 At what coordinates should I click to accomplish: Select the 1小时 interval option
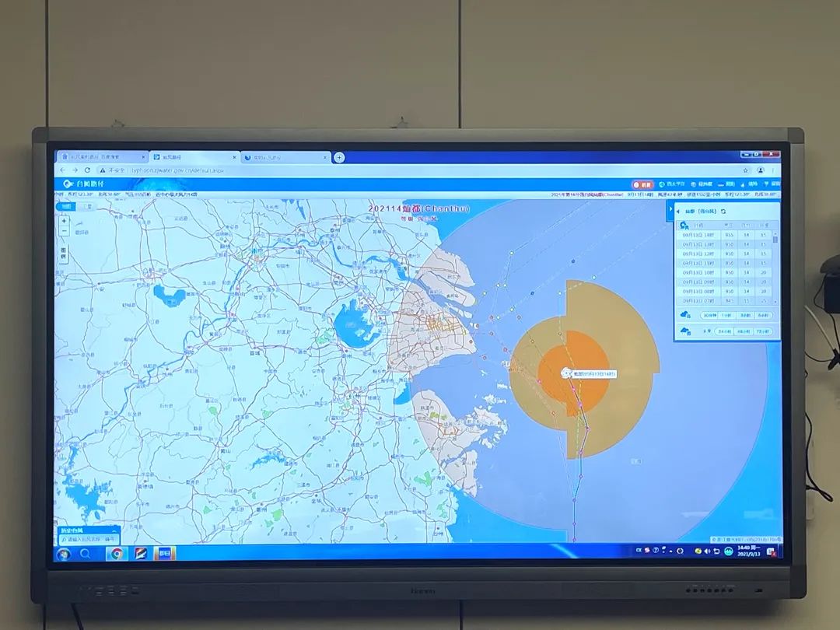click(x=727, y=316)
